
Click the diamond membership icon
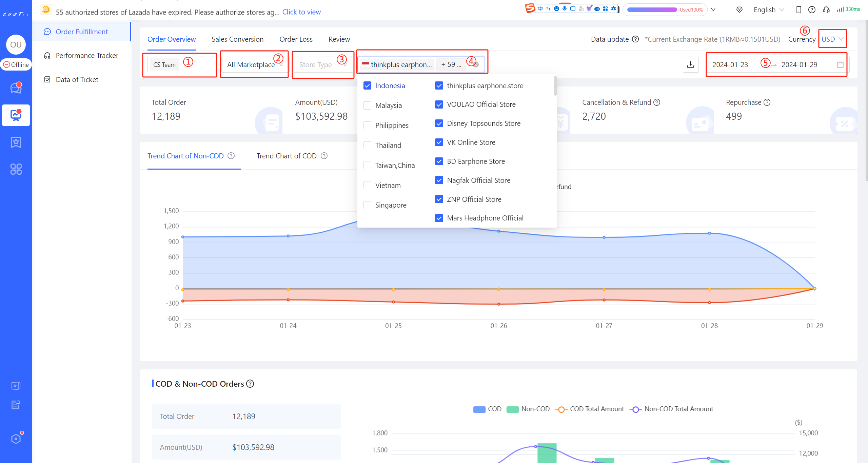pyautogui.click(x=739, y=9)
